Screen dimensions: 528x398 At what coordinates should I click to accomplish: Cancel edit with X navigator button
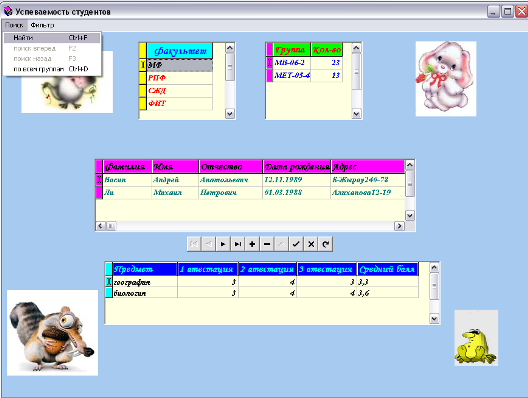[x=311, y=244]
